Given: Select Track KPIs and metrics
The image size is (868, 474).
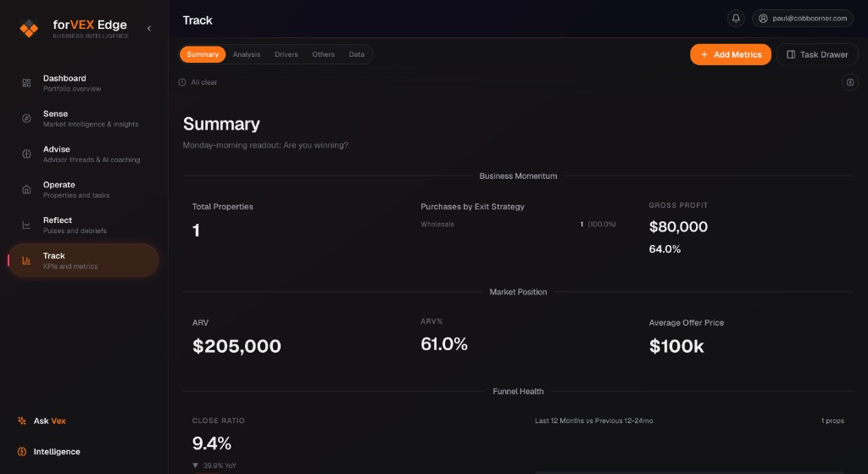Looking at the screenshot, I should (83, 260).
